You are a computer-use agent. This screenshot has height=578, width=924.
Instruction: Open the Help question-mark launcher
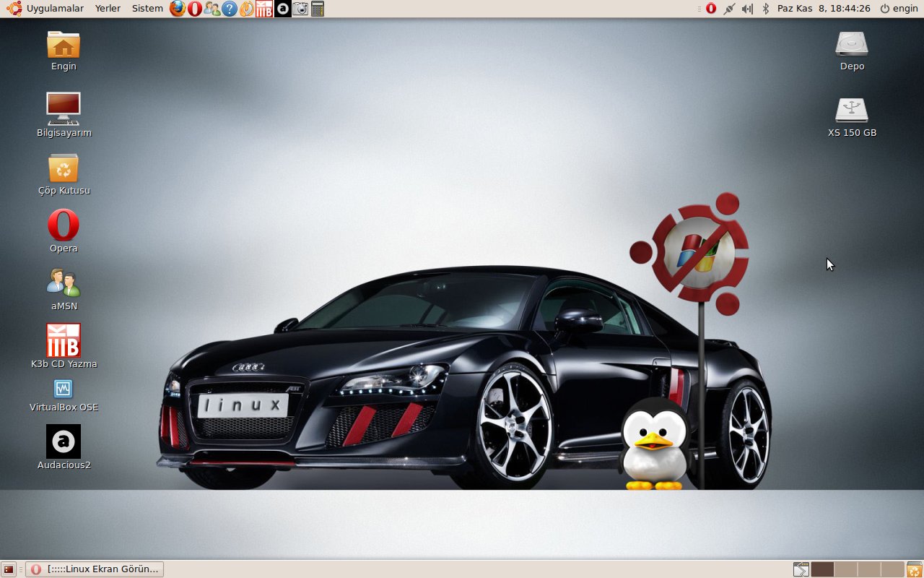230,9
